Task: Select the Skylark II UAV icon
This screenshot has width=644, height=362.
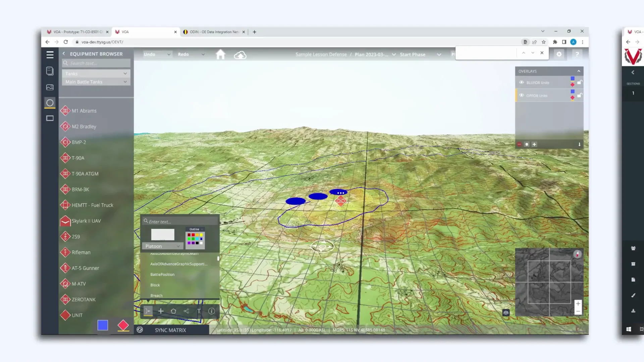Action: coord(65,221)
